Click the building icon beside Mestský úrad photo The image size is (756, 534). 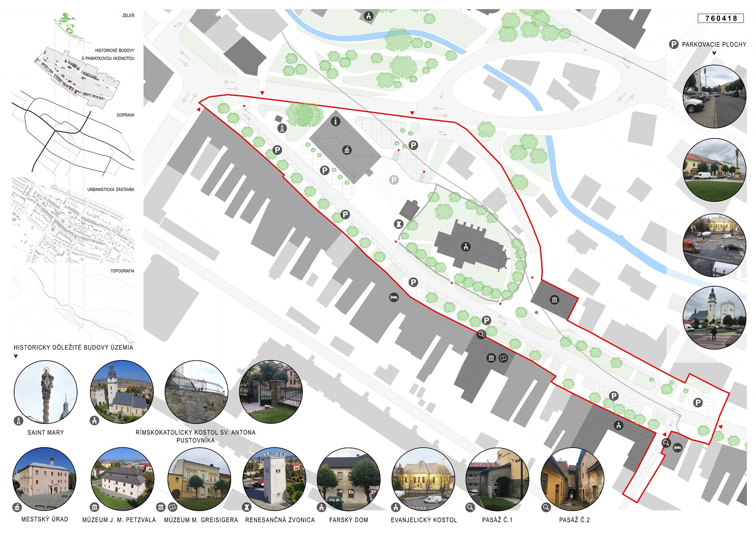[17, 507]
